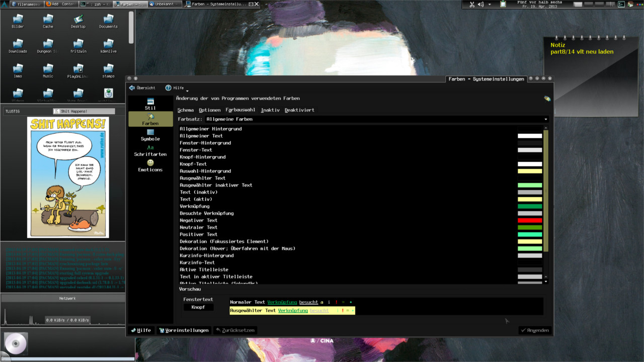This screenshot has width=644, height=362.
Task: Click the Voreinstellungen button
Action: (184, 330)
